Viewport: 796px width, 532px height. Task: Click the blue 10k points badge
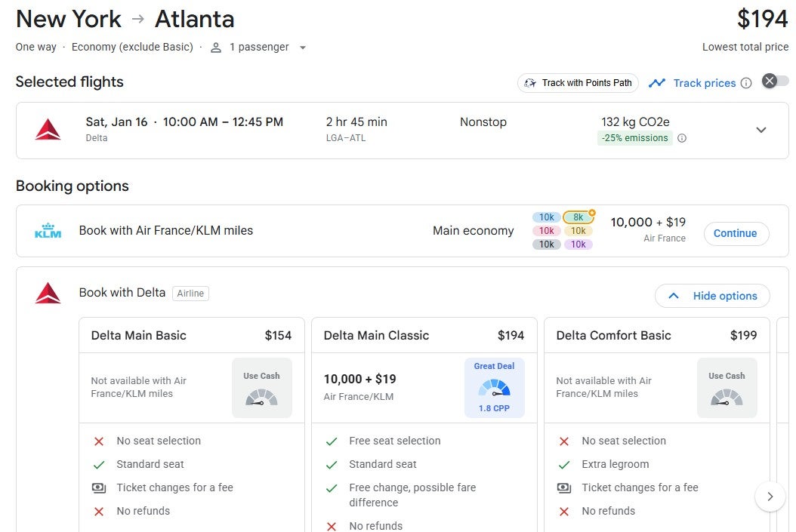pos(546,217)
